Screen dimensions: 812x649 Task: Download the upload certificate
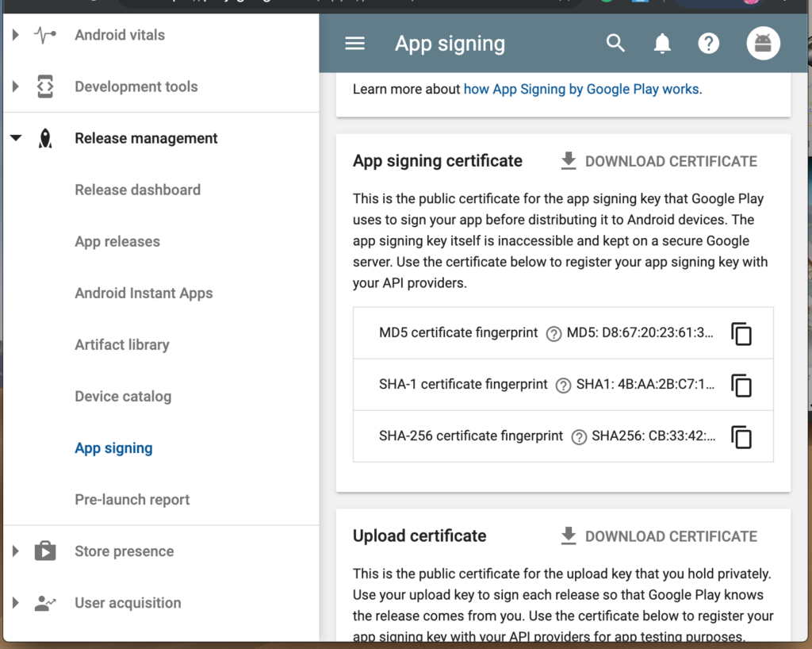pyautogui.click(x=658, y=536)
